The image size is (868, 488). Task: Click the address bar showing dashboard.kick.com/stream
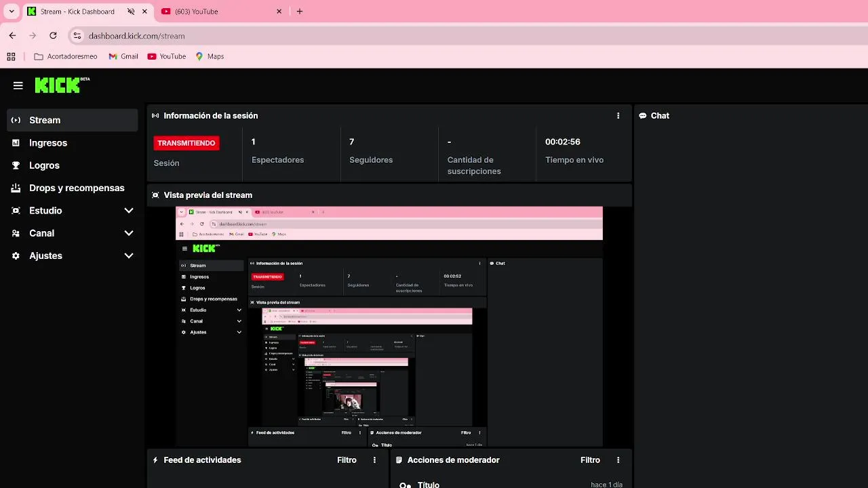tap(468, 36)
